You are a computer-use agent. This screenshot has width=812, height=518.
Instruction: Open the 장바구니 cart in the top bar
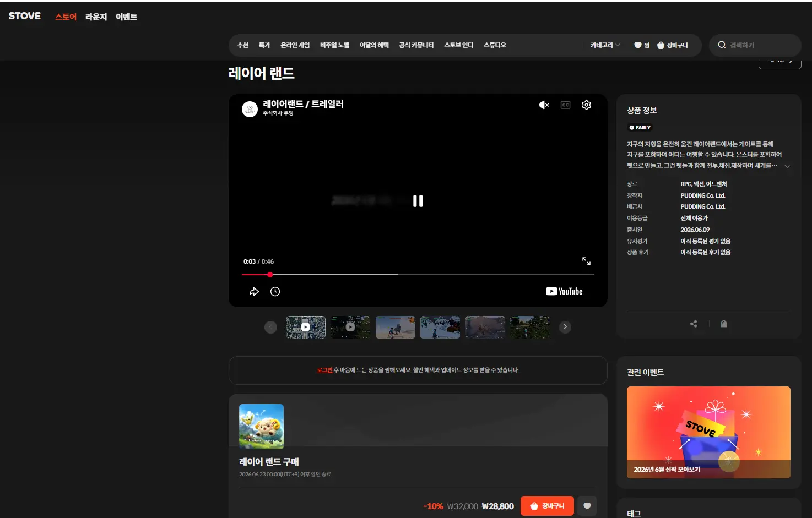point(673,45)
